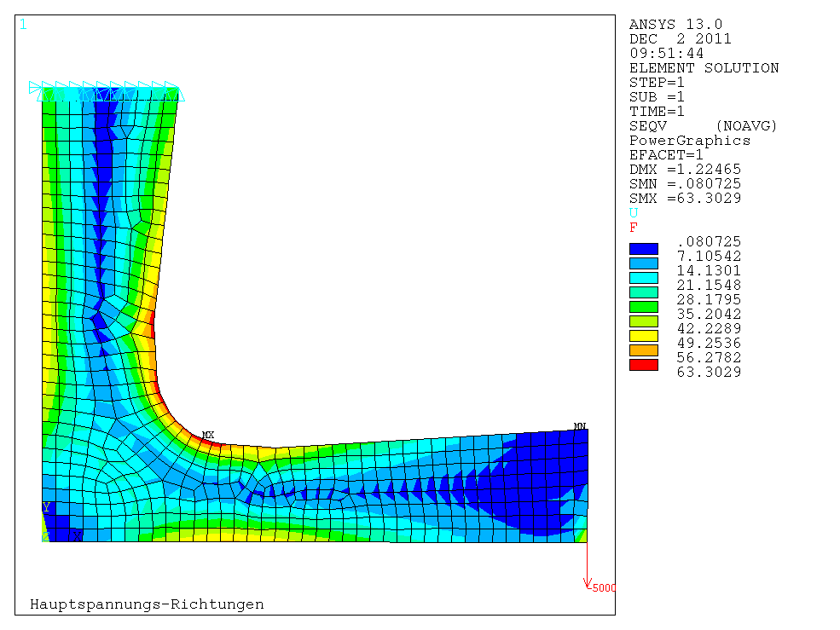840x630 pixels.
Task: Click the window number 1 in the corner
Action: pyautogui.click(x=23, y=24)
